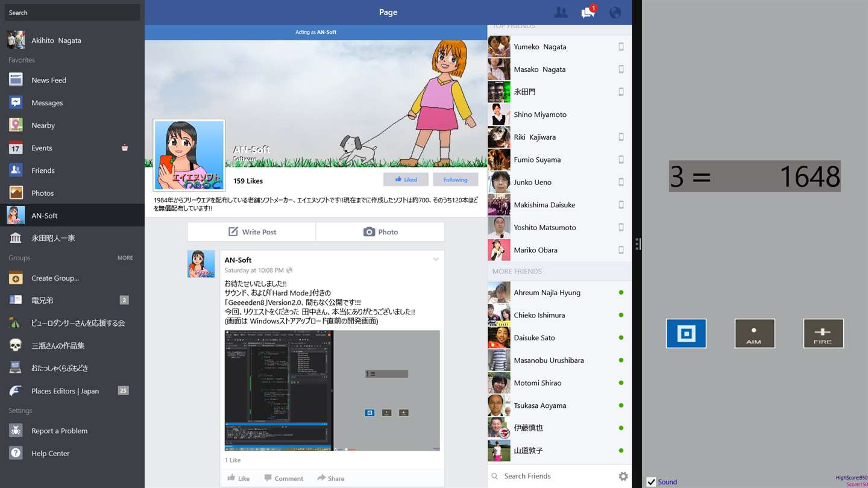
Task: Click the Liked button on AN-Soft page
Action: [406, 180]
